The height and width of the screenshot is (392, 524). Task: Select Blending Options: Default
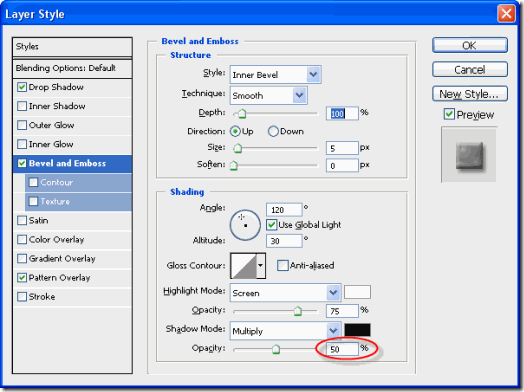point(72,68)
